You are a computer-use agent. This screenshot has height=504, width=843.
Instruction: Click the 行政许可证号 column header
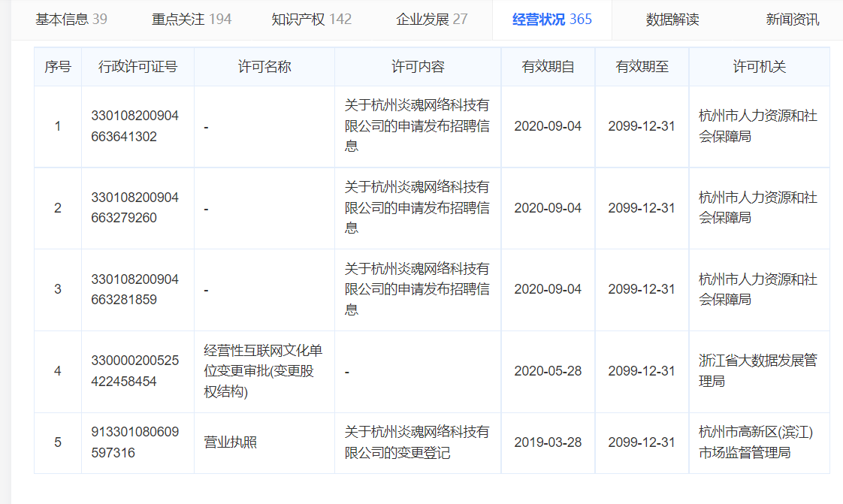[137, 67]
